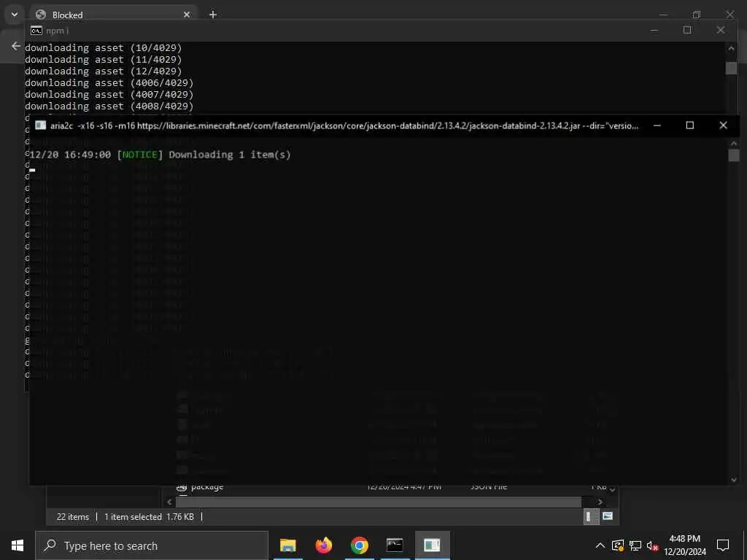Click line "downloading asset (4006/4029)"
This screenshot has width=747, height=560.
[x=109, y=83]
